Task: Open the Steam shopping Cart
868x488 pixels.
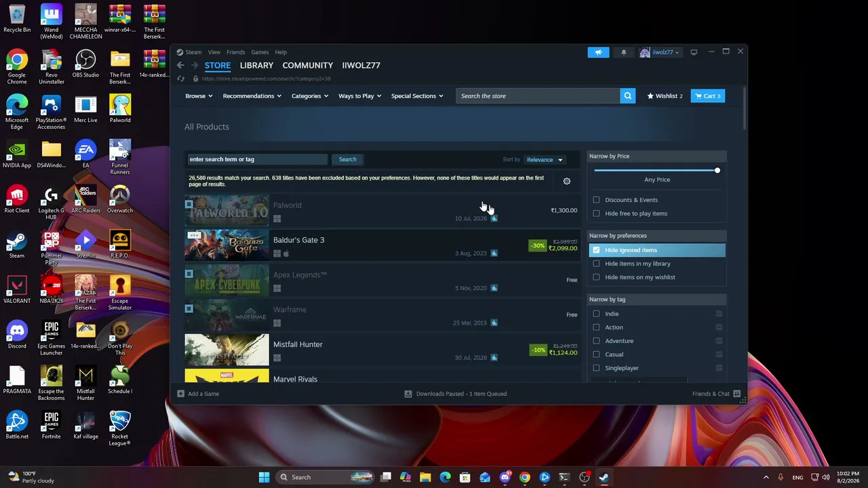Action: click(707, 96)
